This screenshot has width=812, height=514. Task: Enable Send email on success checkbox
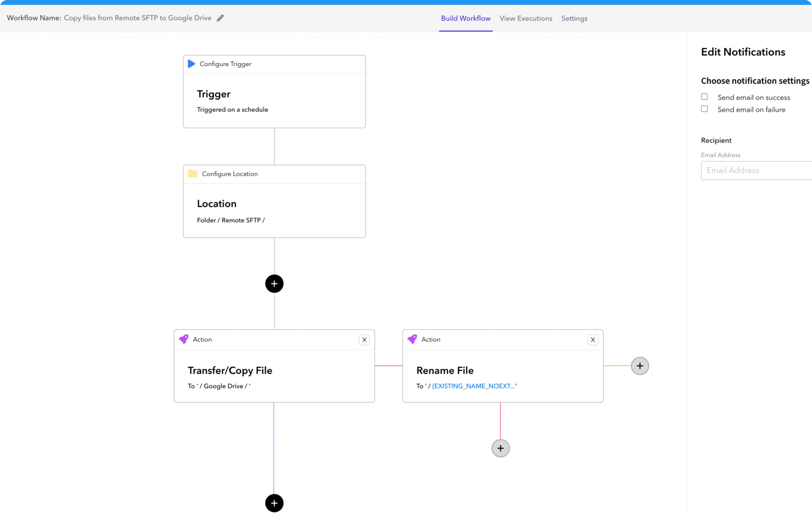(704, 97)
